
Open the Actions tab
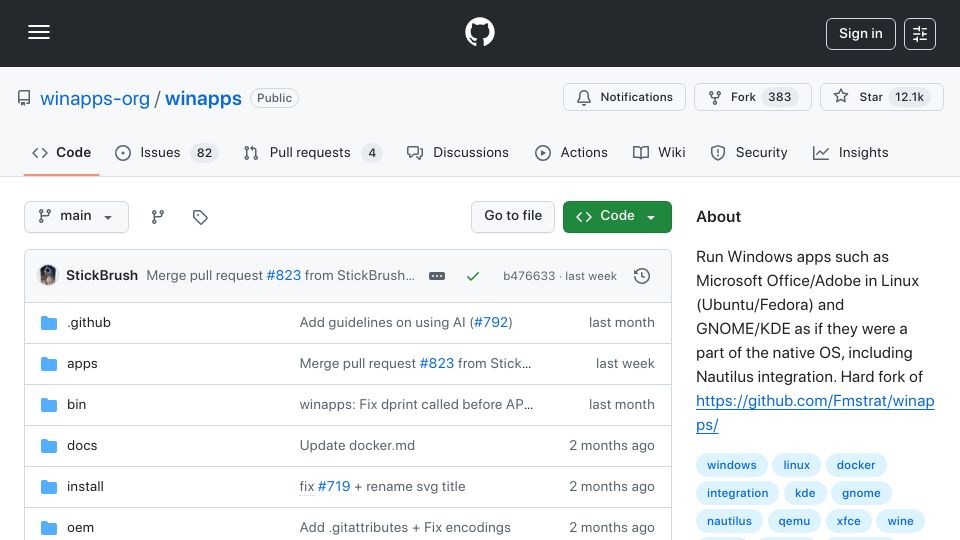click(x=571, y=152)
